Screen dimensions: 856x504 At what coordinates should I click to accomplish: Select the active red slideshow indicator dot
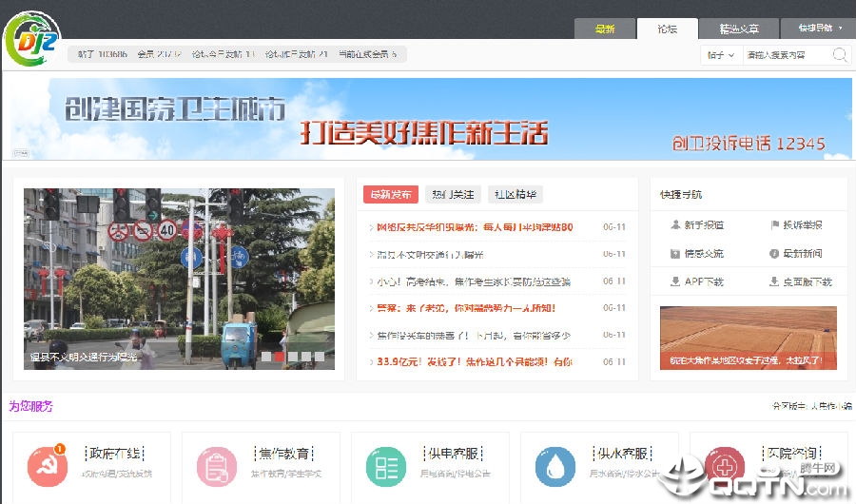pos(279,357)
